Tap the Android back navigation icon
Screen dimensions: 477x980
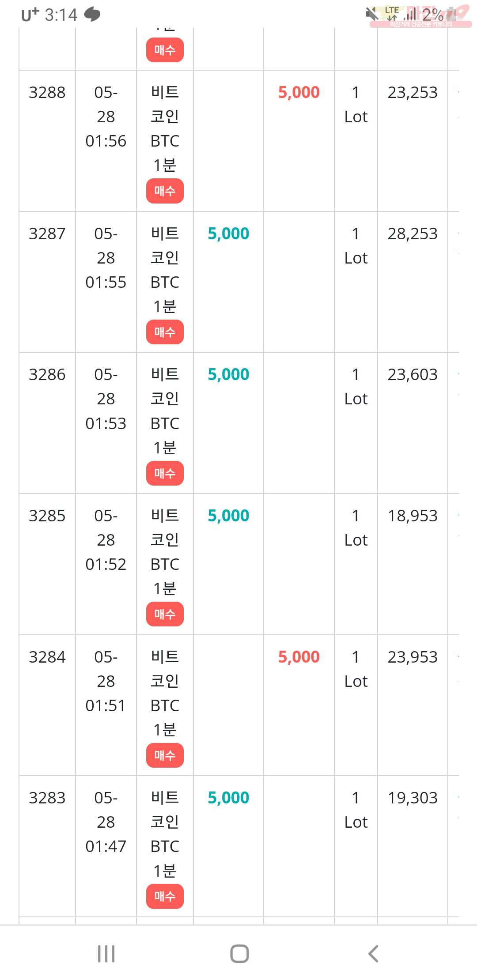click(374, 954)
